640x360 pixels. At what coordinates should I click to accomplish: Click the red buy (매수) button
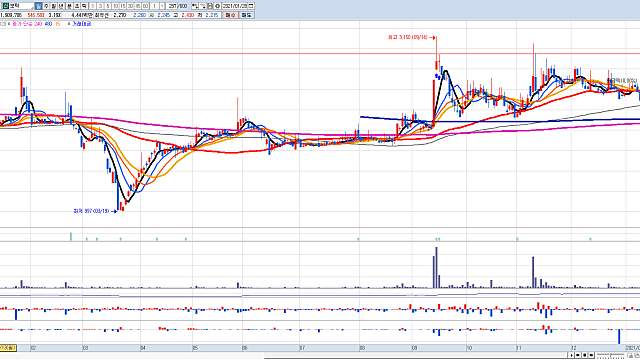[231, 15]
